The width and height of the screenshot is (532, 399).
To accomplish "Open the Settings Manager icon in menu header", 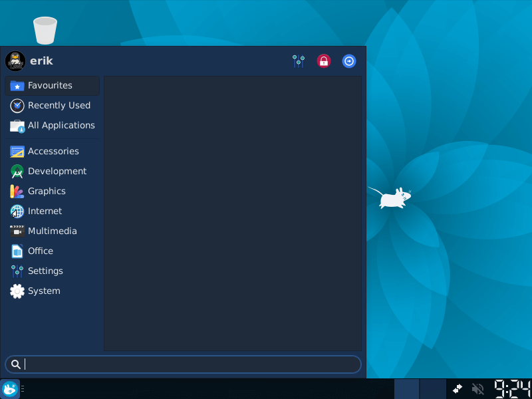I will tap(299, 61).
